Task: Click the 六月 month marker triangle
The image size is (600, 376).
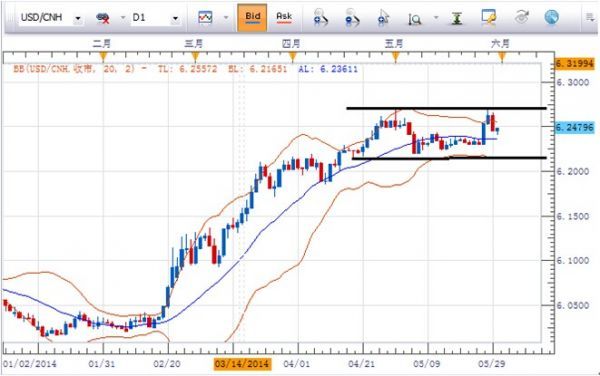Action: [502, 57]
